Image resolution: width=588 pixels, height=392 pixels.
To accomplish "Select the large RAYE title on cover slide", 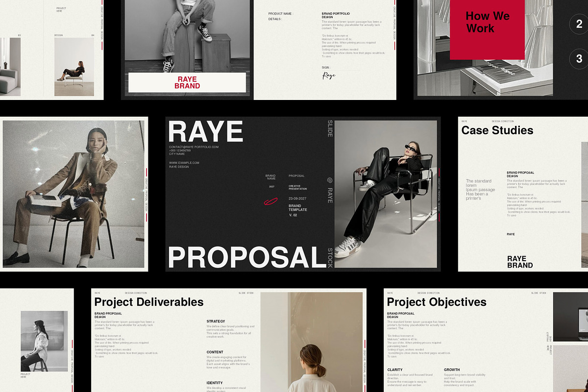I will (x=206, y=131).
